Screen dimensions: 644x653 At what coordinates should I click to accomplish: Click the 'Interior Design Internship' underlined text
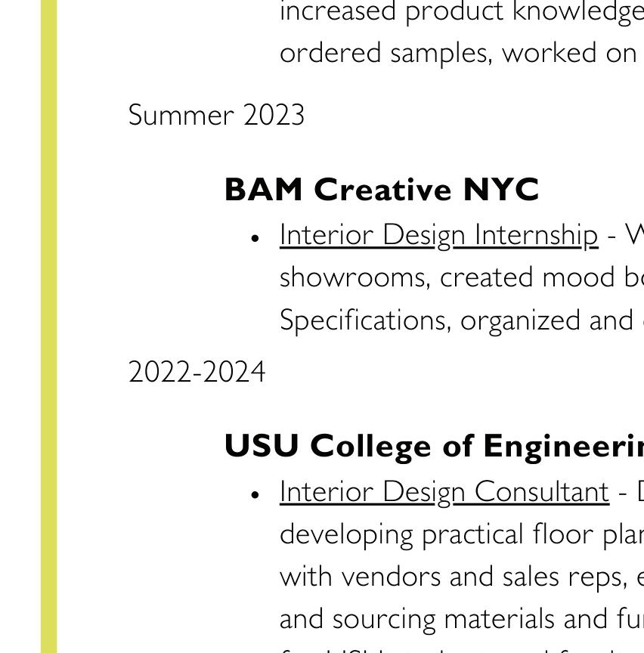(x=439, y=236)
